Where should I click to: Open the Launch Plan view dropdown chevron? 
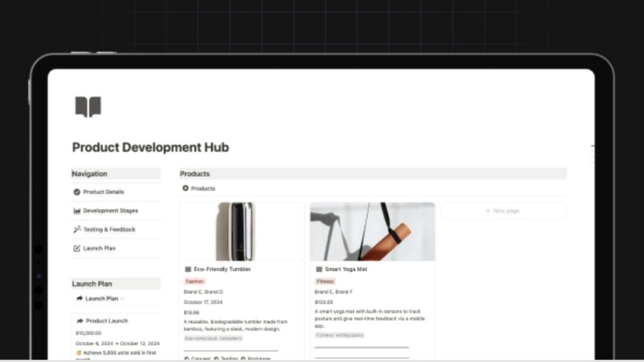(x=123, y=299)
